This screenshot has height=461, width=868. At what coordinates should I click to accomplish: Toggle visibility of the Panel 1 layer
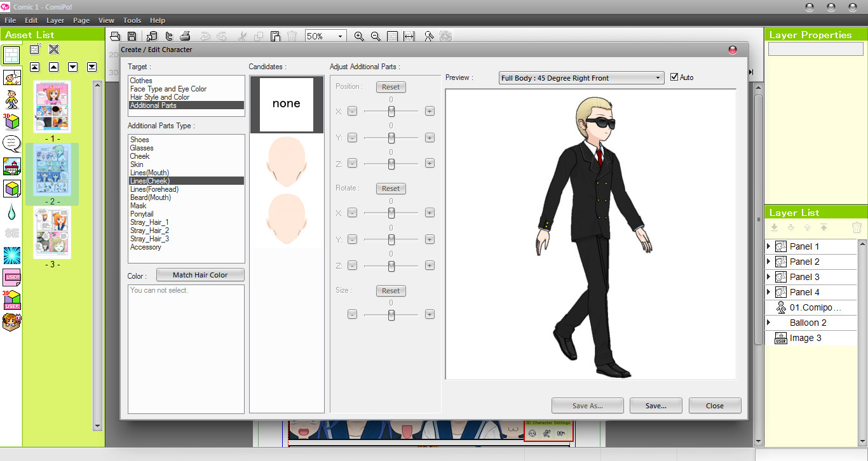780,246
